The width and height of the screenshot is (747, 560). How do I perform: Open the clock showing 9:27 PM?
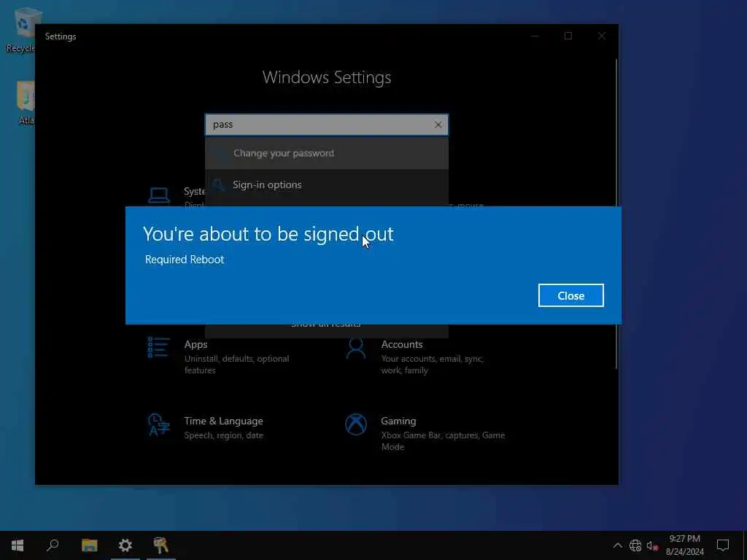point(684,545)
